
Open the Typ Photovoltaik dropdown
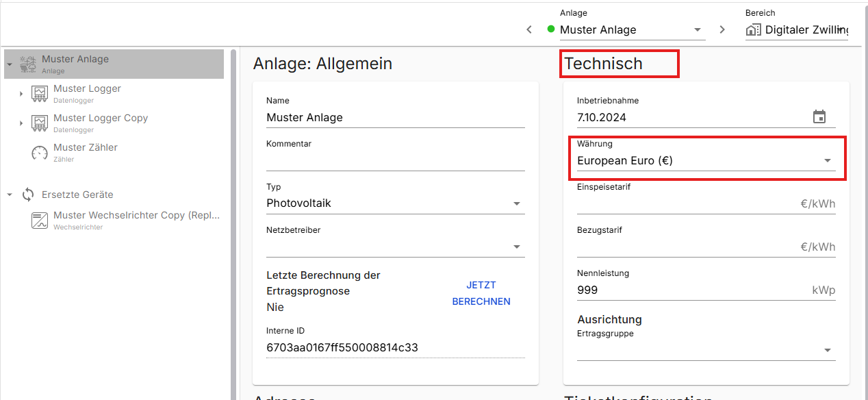(x=517, y=203)
